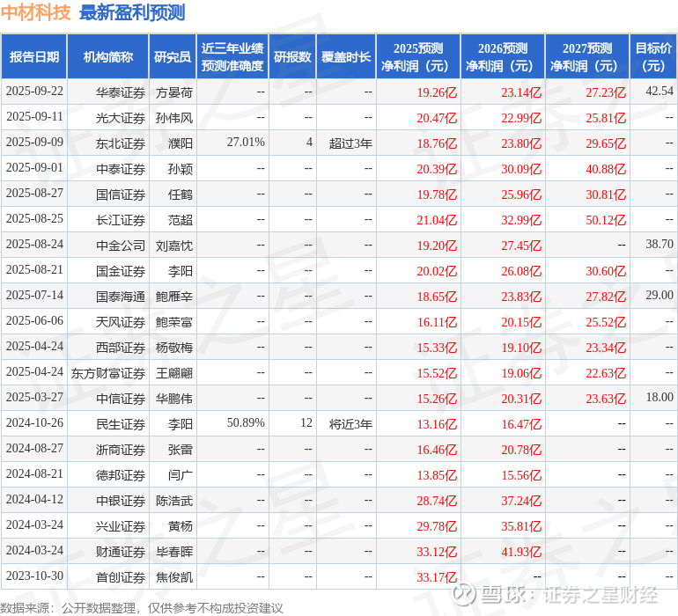Click analyst name 张雷

181,450
